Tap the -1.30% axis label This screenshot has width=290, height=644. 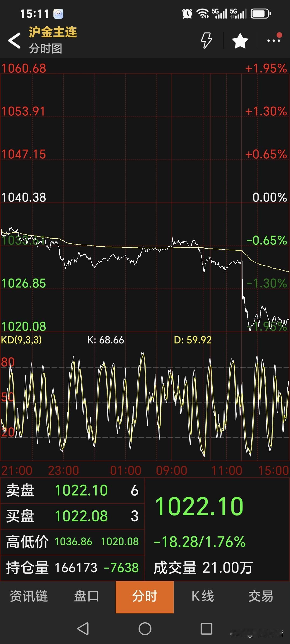[x=267, y=283]
